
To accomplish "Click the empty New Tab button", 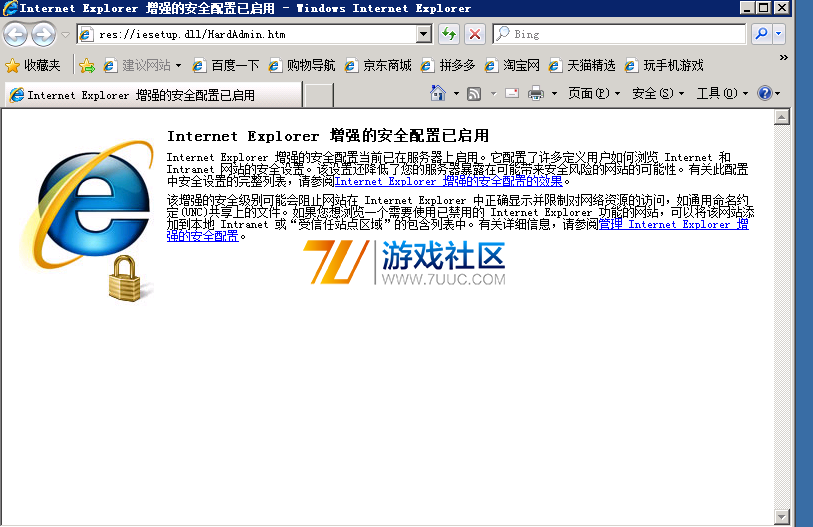I will pyautogui.click(x=318, y=95).
